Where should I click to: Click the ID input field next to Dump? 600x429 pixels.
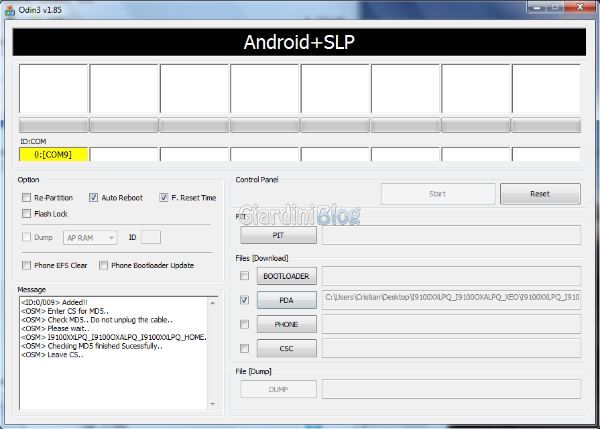[151, 237]
